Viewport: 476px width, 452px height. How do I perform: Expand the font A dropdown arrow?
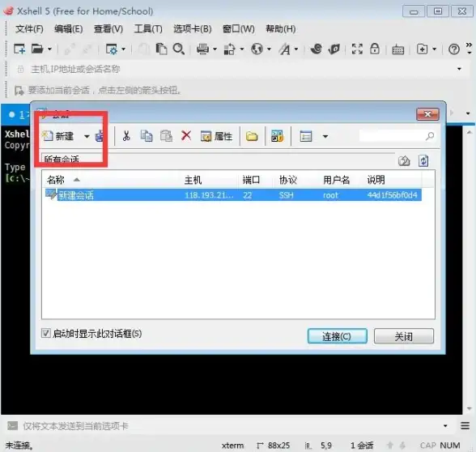(296, 49)
